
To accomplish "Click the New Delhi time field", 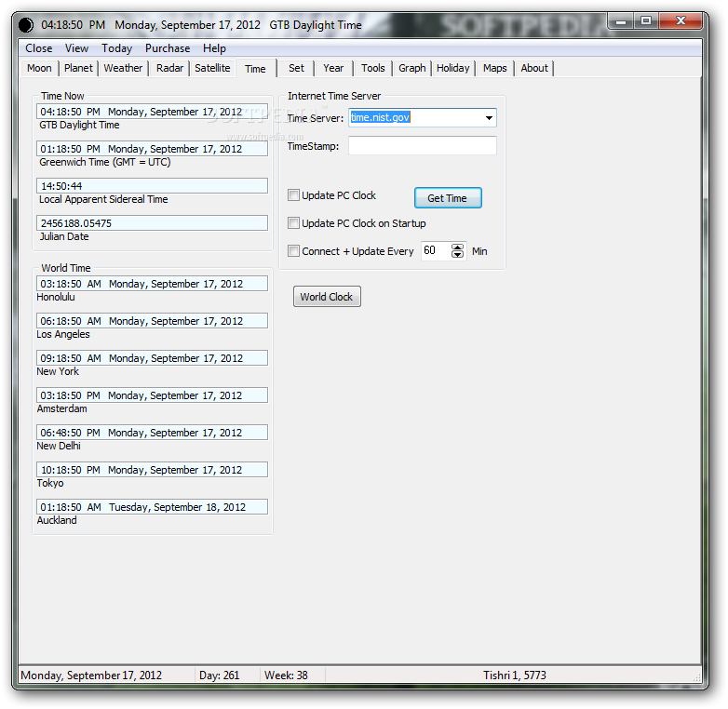I will coord(153,432).
